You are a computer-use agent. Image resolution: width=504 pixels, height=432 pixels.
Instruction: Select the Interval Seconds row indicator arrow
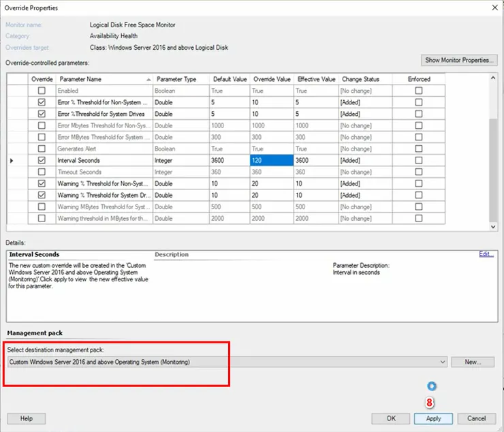[x=12, y=160]
